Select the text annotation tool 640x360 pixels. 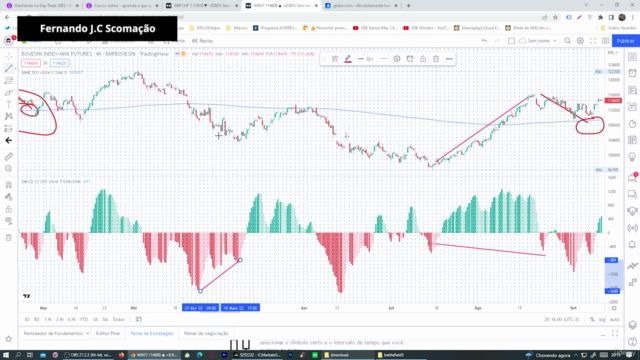click(x=9, y=104)
